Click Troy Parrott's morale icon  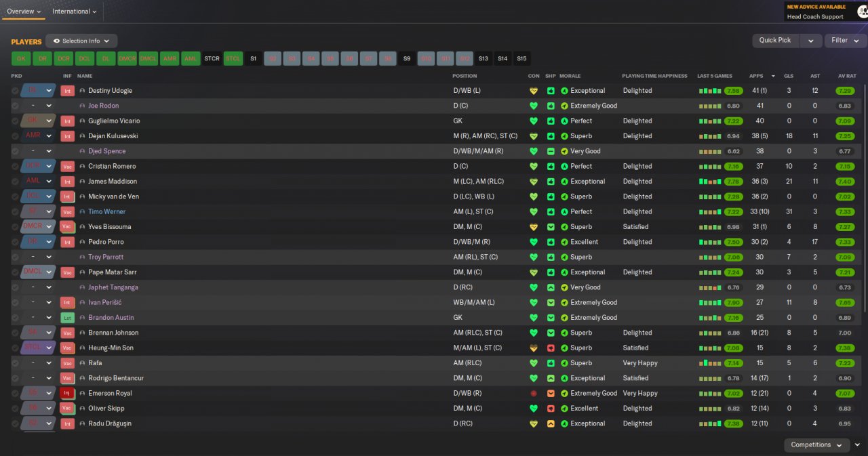click(564, 257)
